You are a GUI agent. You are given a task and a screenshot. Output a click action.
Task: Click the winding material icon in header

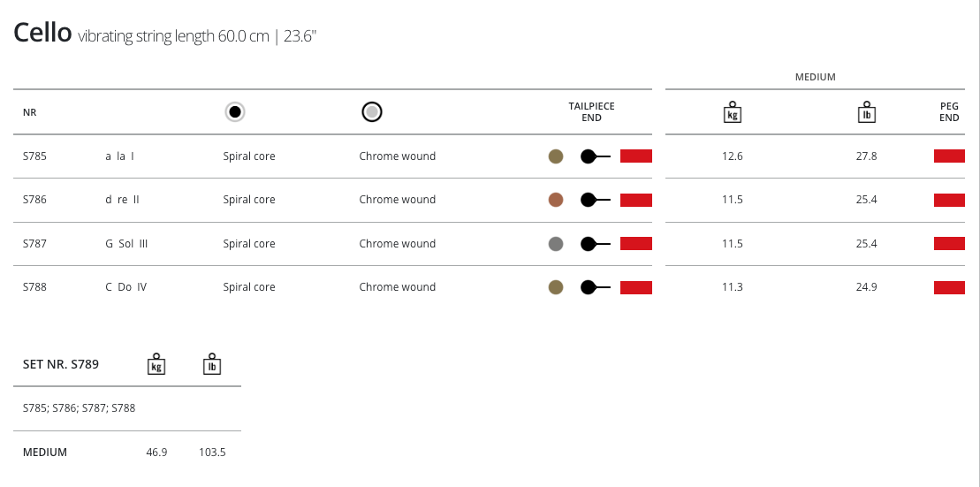372,112
